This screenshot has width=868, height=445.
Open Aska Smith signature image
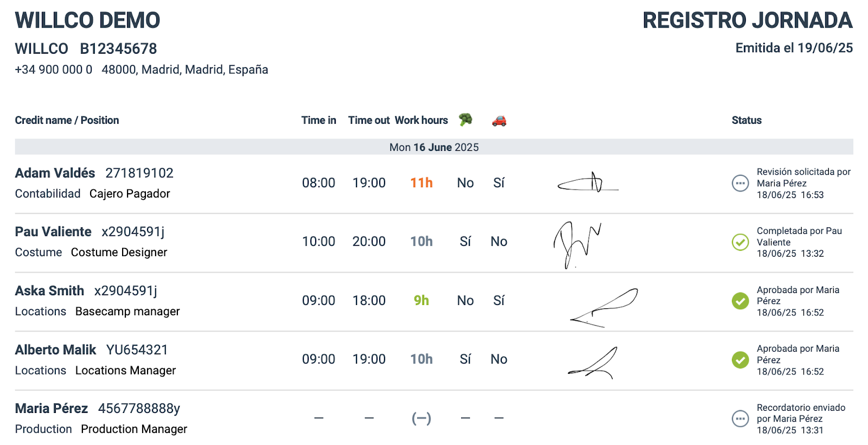(x=604, y=308)
